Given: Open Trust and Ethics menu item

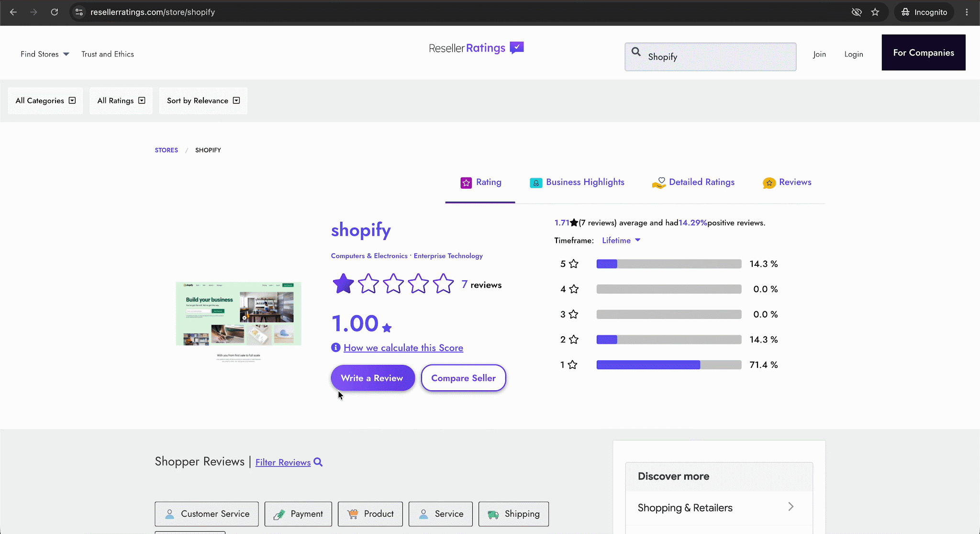Looking at the screenshot, I should [x=108, y=54].
